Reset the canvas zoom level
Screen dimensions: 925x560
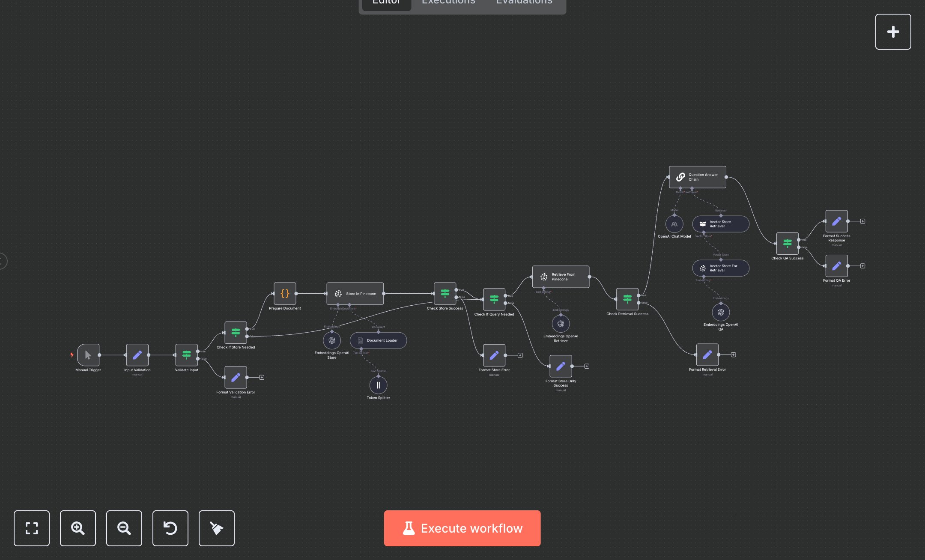click(x=170, y=528)
